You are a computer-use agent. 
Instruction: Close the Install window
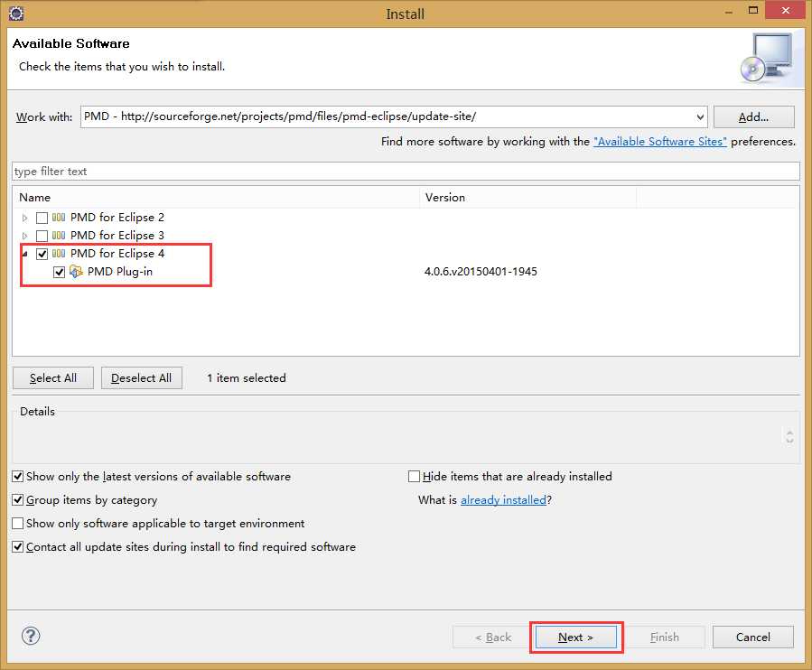(x=785, y=10)
